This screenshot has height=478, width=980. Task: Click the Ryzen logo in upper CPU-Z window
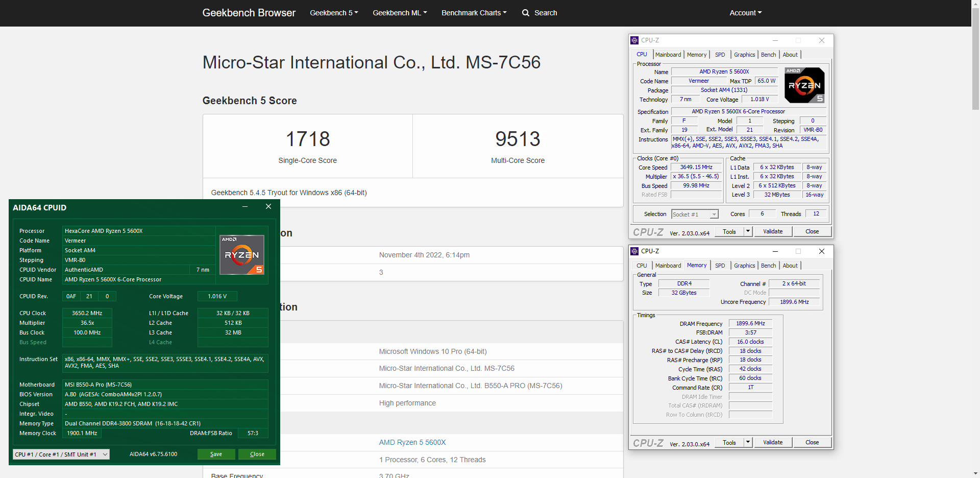tap(804, 85)
